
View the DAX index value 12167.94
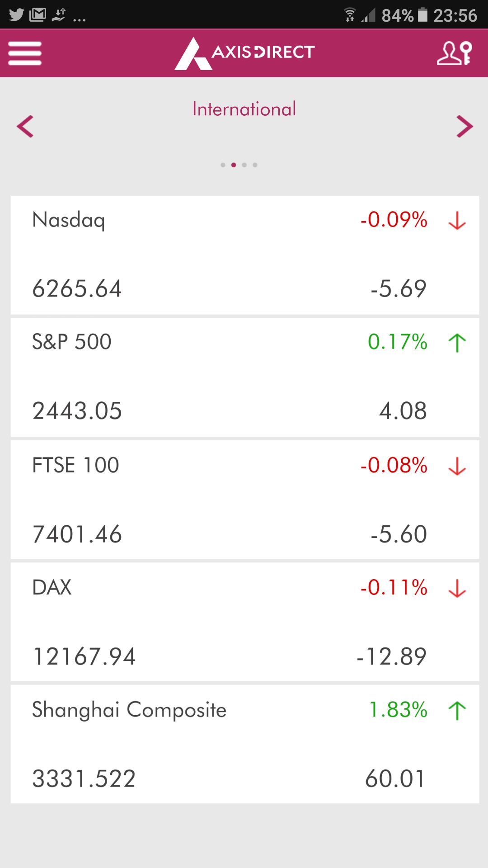84,656
